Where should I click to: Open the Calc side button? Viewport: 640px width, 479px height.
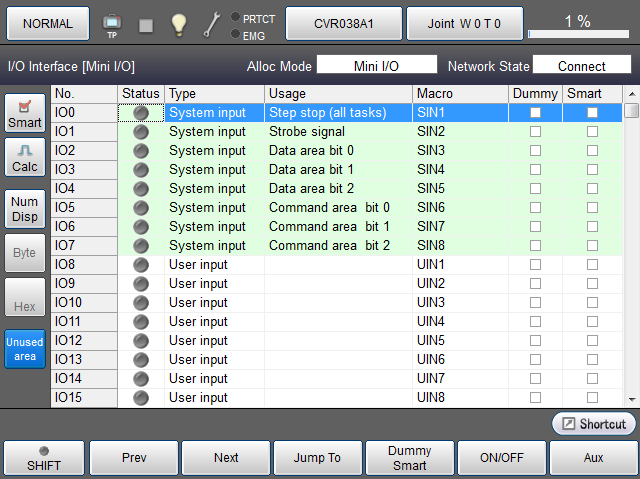(x=25, y=158)
